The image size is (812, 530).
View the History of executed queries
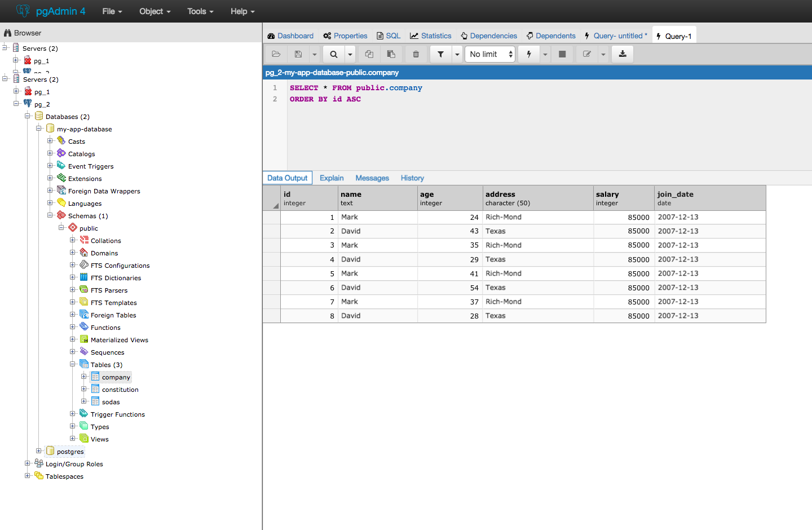[412, 178]
